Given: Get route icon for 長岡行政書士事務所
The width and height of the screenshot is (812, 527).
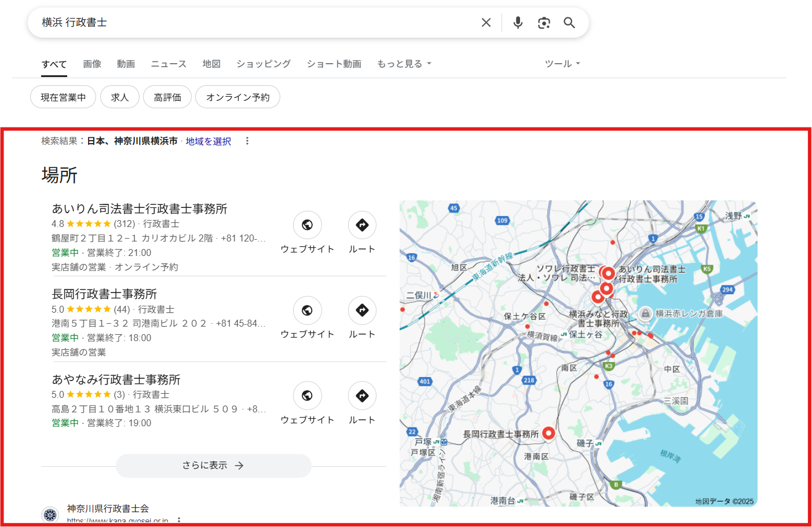Looking at the screenshot, I should click(362, 310).
